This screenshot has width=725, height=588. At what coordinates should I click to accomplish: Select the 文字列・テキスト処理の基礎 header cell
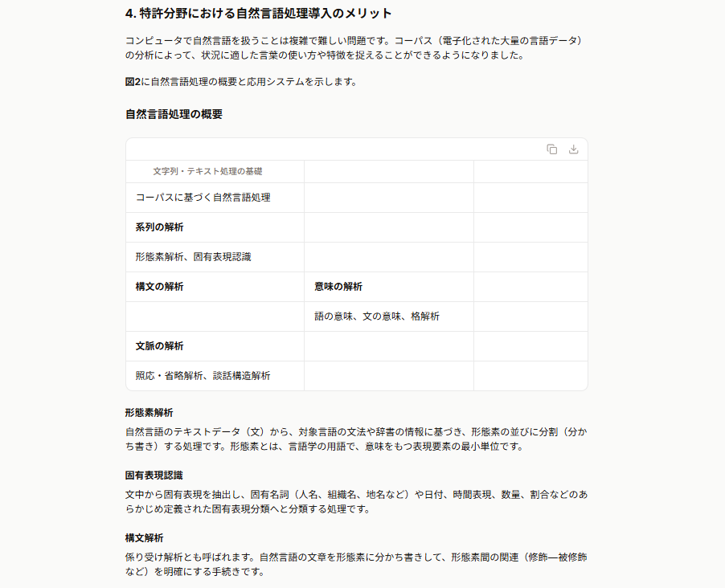click(215, 172)
